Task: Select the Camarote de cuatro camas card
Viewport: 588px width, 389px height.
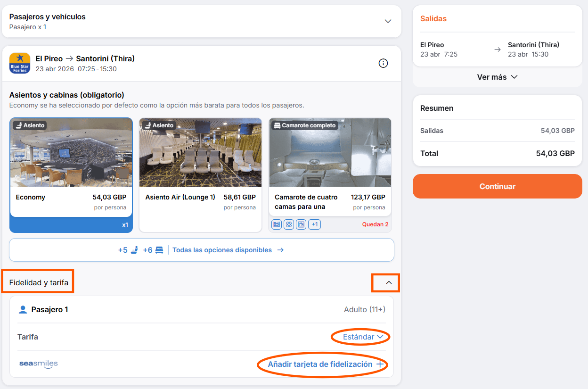Action: click(x=330, y=175)
